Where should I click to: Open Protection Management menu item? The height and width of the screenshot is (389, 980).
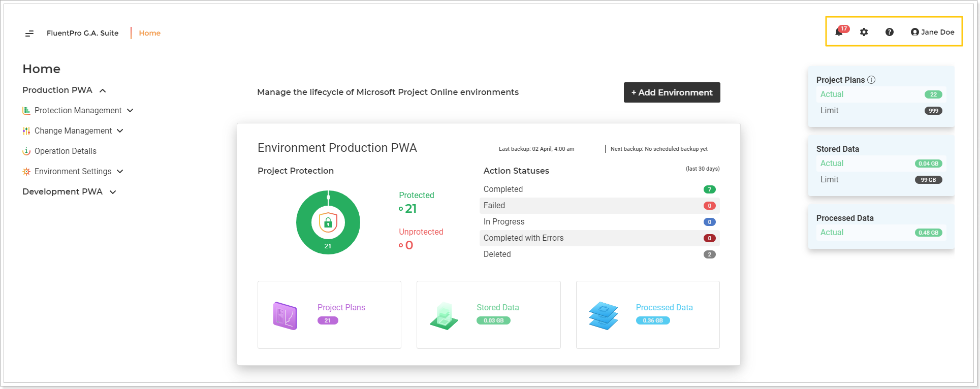coord(78,110)
